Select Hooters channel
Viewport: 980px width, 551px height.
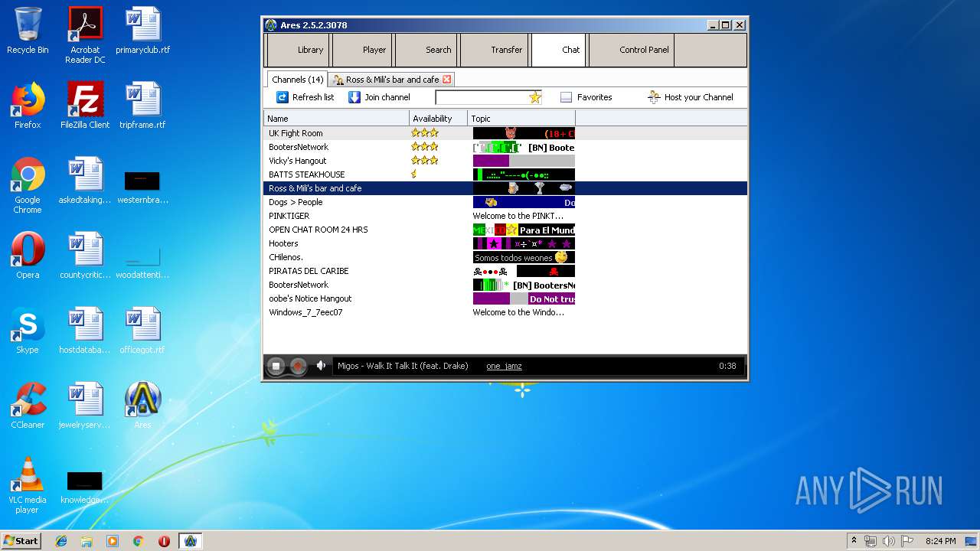click(505, 243)
